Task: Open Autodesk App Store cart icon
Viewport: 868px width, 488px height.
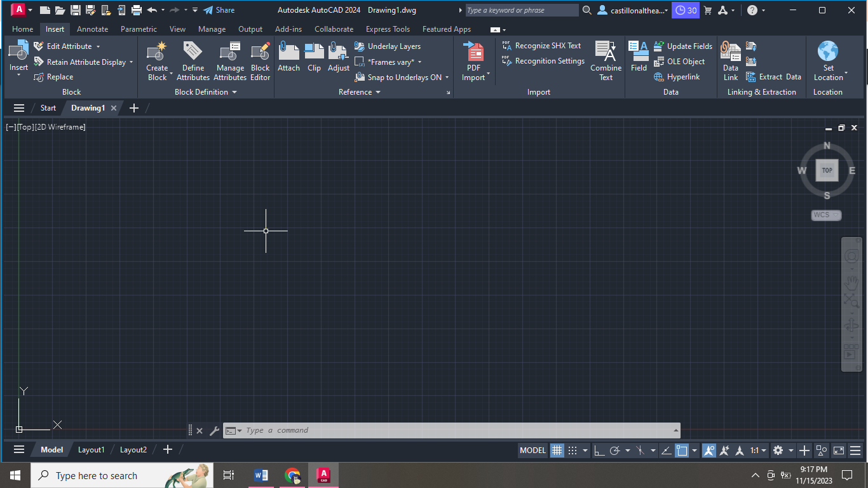Action: point(708,10)
